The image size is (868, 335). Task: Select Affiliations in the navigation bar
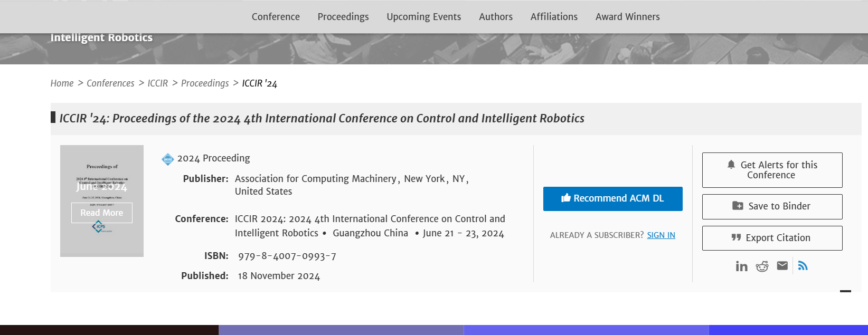click(x=554, y=17)
